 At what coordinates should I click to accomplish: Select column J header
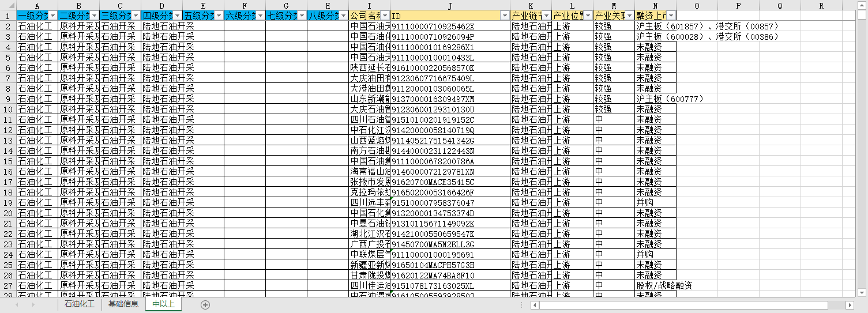[450, 5]
